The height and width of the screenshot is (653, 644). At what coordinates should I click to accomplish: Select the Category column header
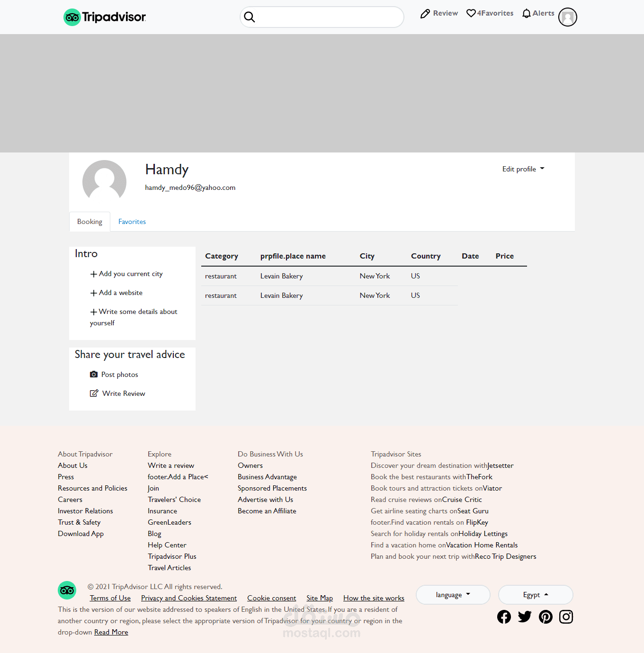coord(222,256)
